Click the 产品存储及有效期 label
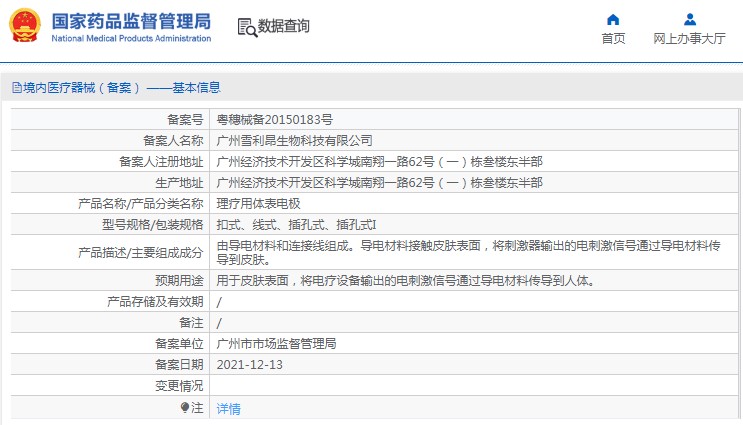 (x=155, y=302)
